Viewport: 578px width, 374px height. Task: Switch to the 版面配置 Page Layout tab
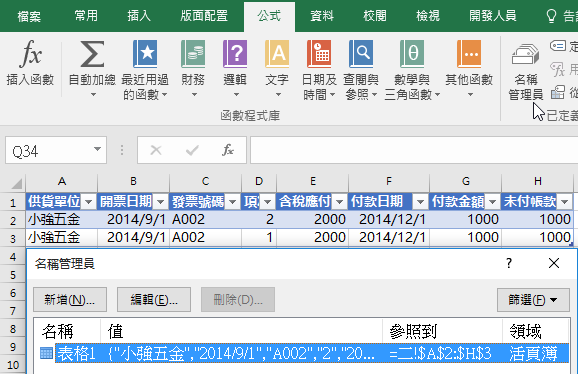point(204,16)
